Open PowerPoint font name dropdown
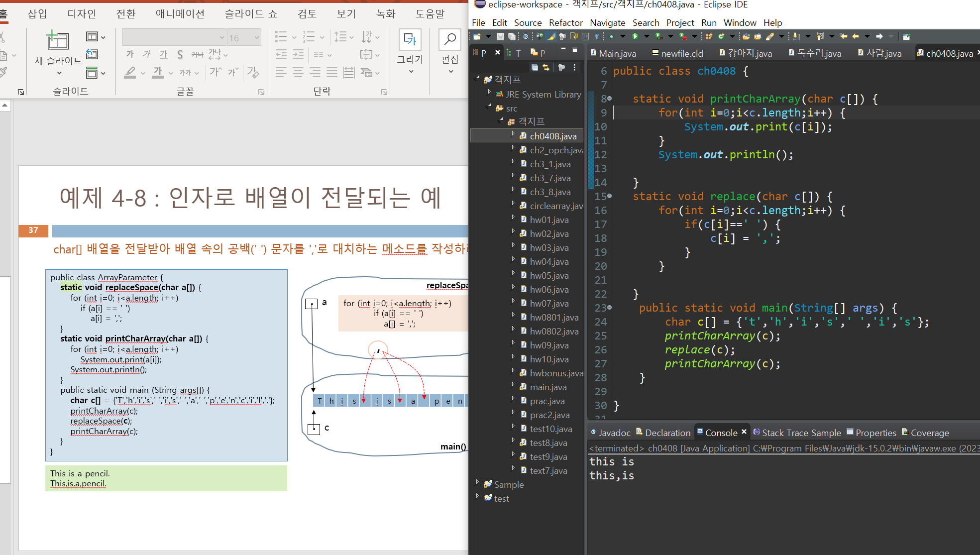The width and height of the screenshot is (980, 555). pyautogui.click(x=222, y=37)
